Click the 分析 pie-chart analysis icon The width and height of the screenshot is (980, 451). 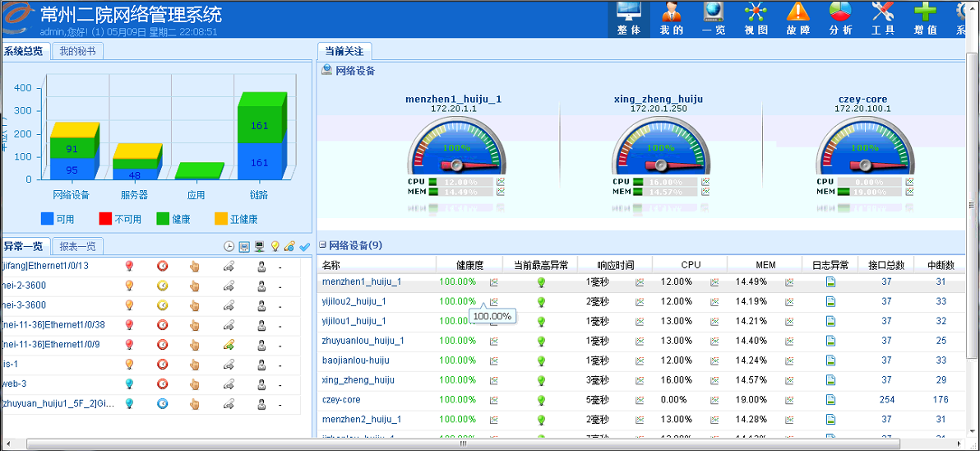tap(840, 18)
